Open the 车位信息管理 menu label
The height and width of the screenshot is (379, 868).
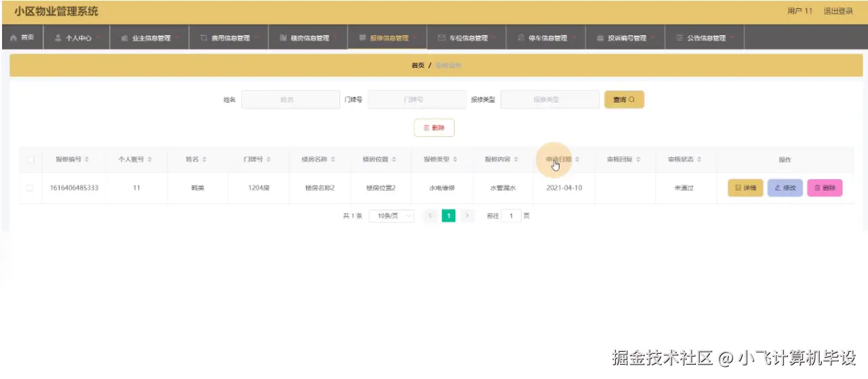pyautogui.click(x=468, y=38)
